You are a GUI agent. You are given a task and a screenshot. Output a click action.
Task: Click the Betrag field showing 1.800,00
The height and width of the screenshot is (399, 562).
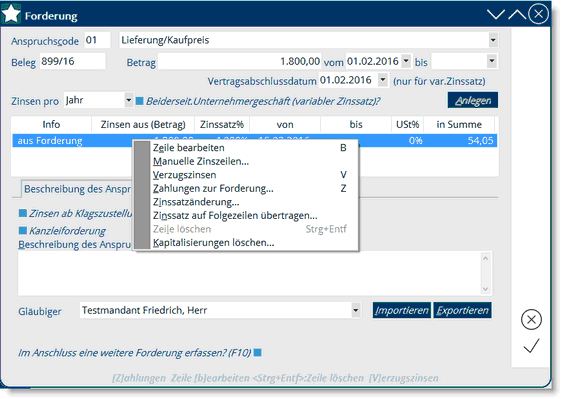(240, 61)
